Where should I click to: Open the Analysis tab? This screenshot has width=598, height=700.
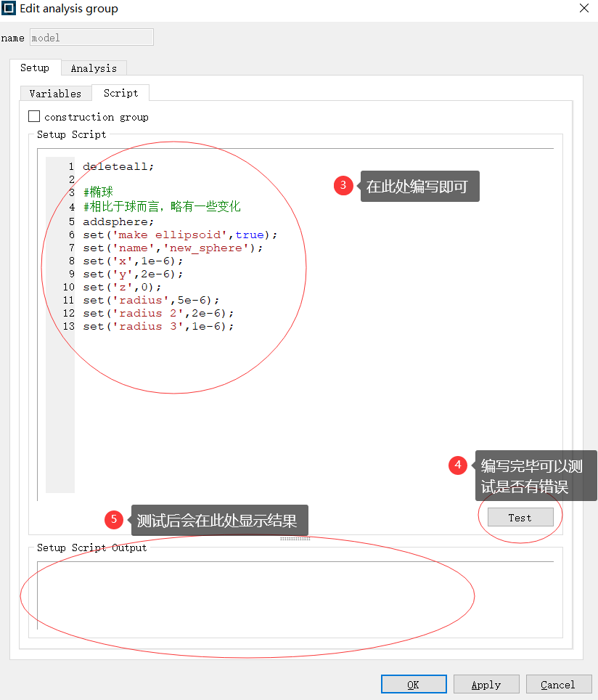coord(94,68)
